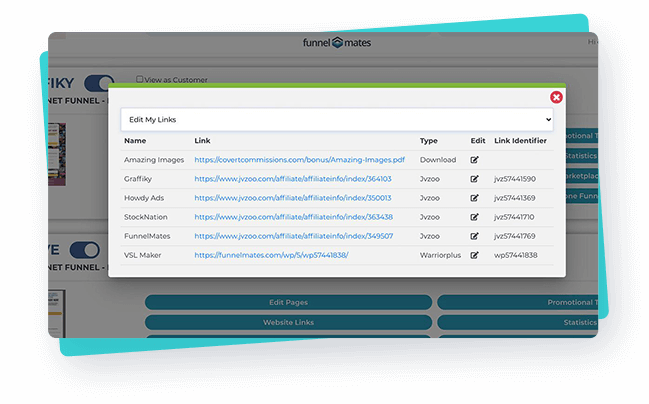
Task: Open the covertcommissions Amazing-Images.pdf link
Action: pyautogui.click(x=299, y=160)
